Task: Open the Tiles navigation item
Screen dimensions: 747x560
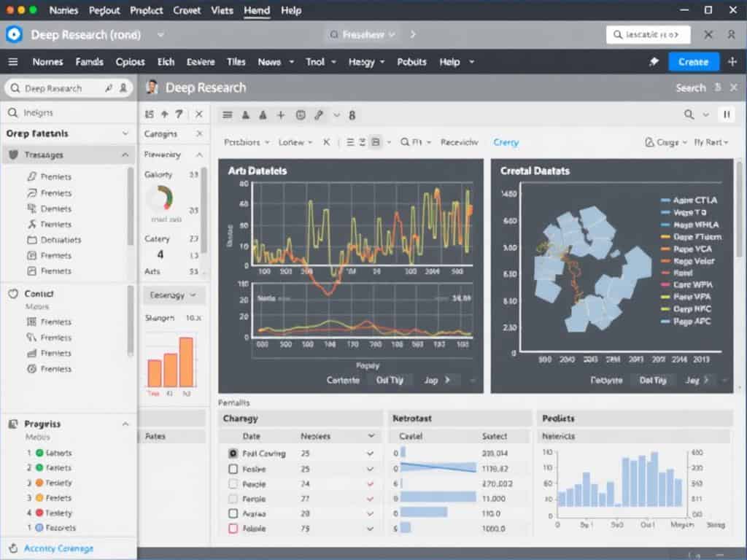Action: coord(236,62)
